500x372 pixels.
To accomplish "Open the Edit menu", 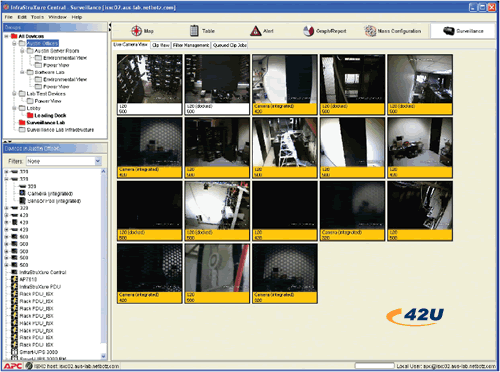I will pyautogui.click(x=22, y=17).
